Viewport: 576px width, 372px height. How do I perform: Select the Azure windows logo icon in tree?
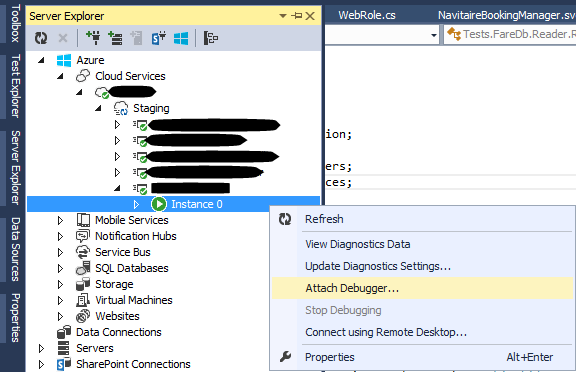coord(64,60)
